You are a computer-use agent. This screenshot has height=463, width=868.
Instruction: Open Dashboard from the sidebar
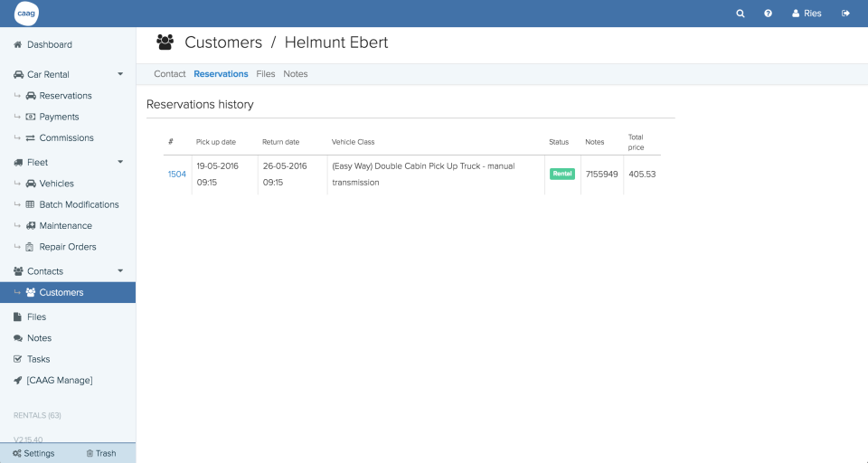click(x=49, y=44)
